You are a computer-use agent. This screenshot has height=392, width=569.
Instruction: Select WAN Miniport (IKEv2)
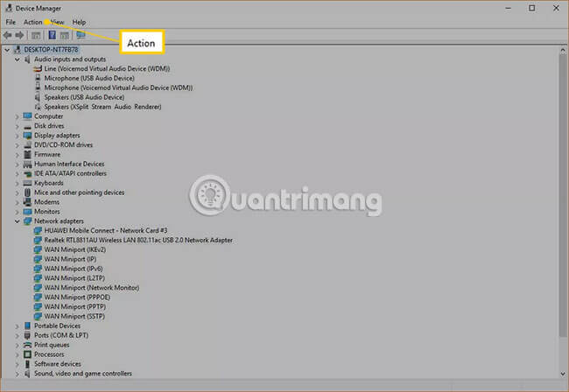point(75,249)
